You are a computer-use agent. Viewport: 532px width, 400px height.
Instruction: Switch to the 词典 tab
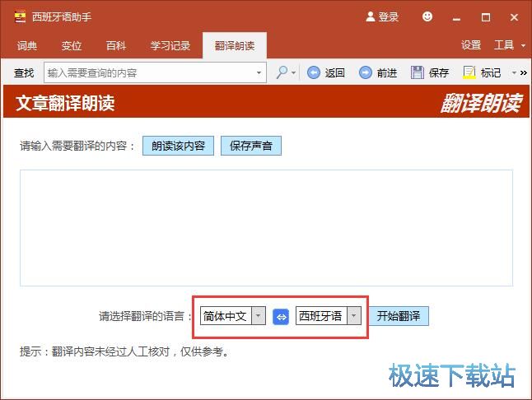pyautogui.click(x=27, y=45)
